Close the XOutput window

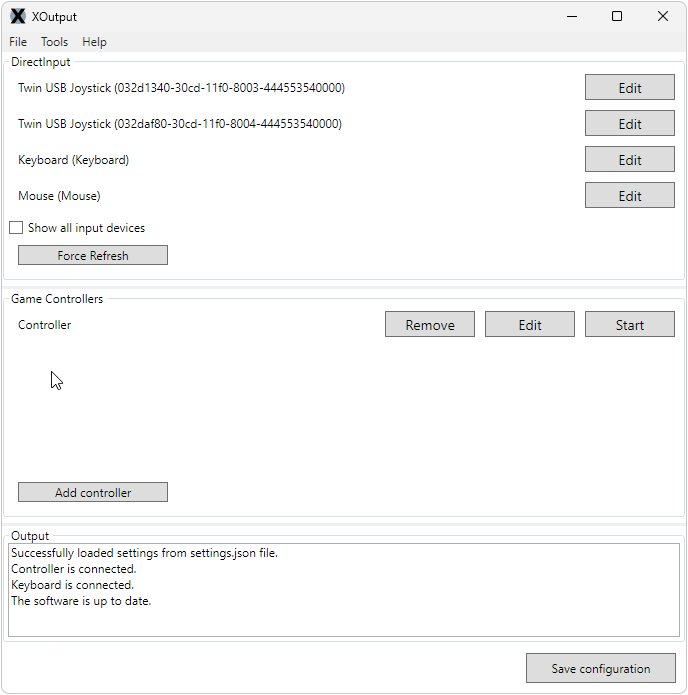click(663, 16)
